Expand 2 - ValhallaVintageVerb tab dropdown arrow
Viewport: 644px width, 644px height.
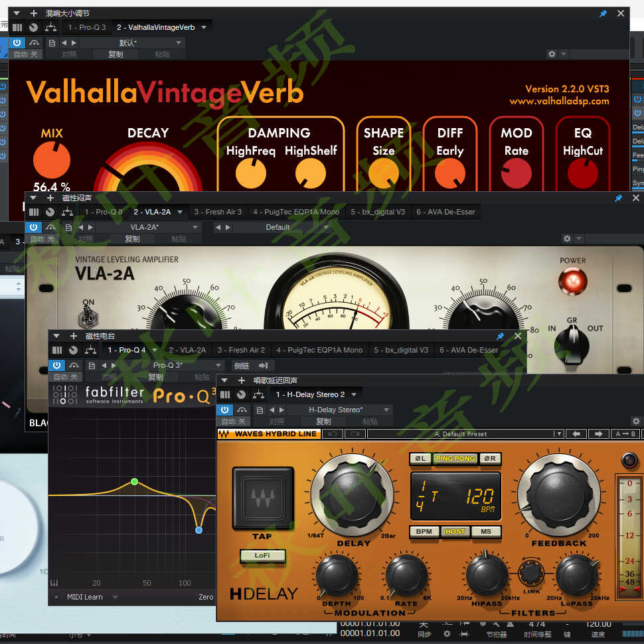[204, 27]
